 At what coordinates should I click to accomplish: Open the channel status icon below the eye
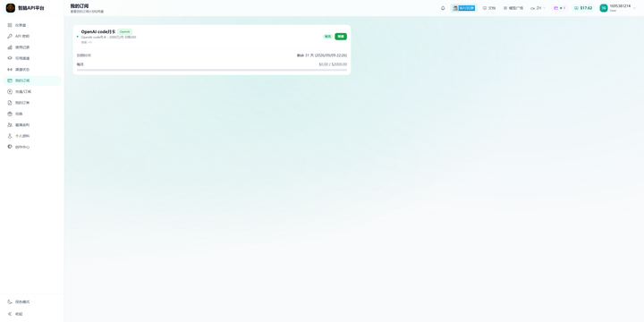pos(10,70)
